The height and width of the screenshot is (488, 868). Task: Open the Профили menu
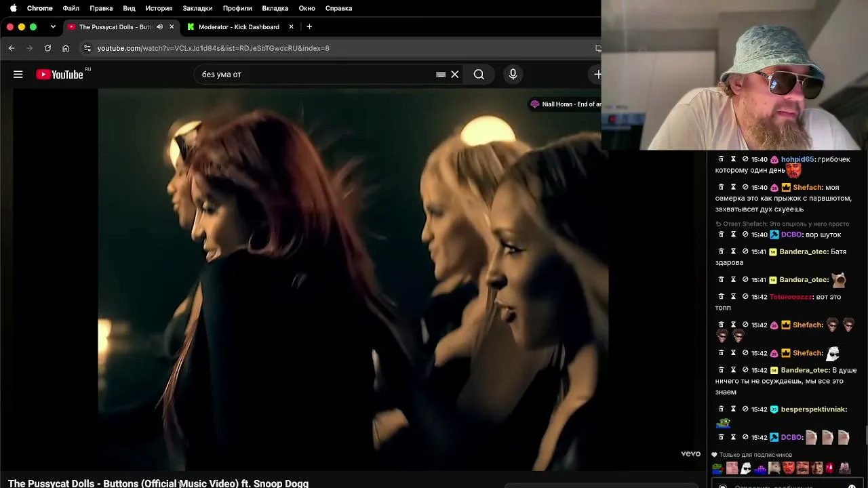click(x=237, y=8)
